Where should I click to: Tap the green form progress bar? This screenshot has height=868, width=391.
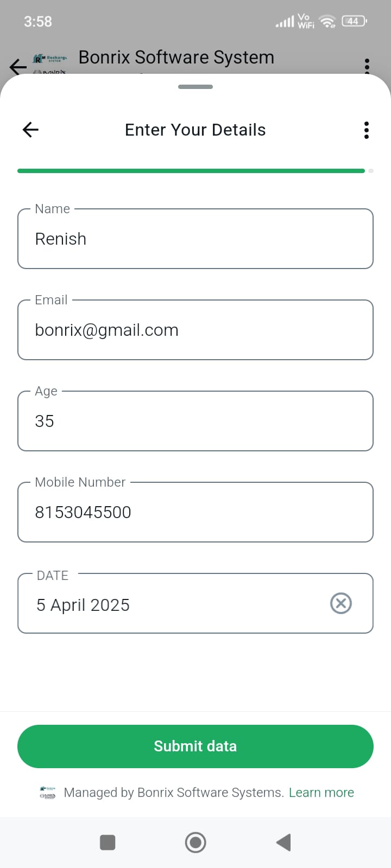pos(191,171)
